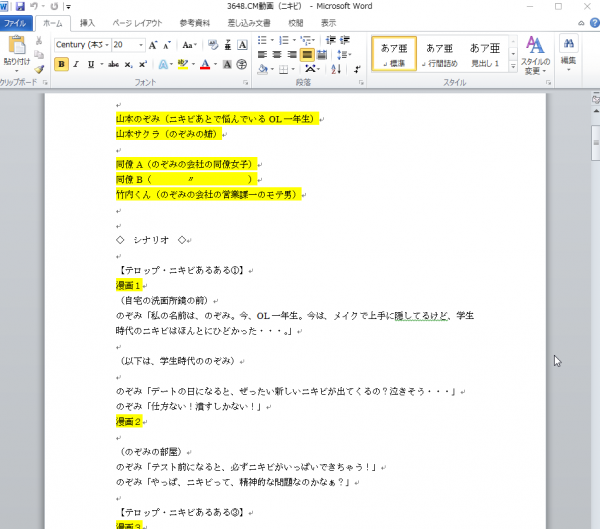Toggle Italic formatting

click(x=76, y=64)
